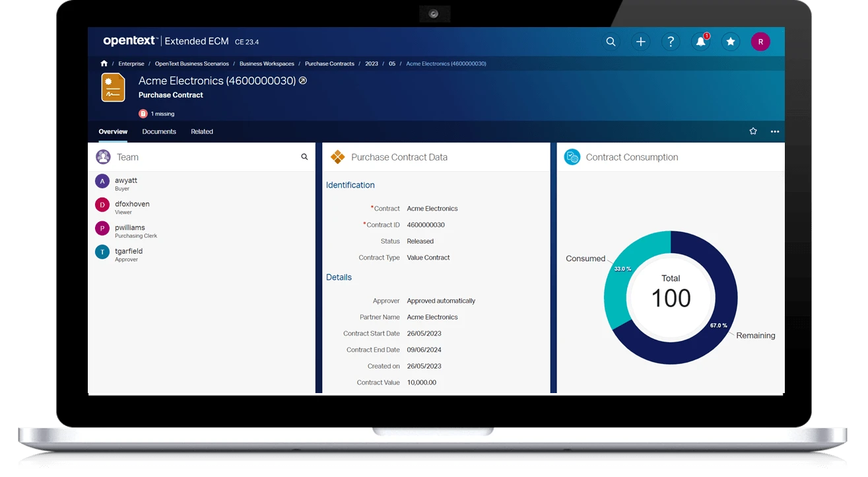The height and width of the screenshot is (477, 868).
Task: Click the link icon beside workspace title
Action: (x=303, y=81)
